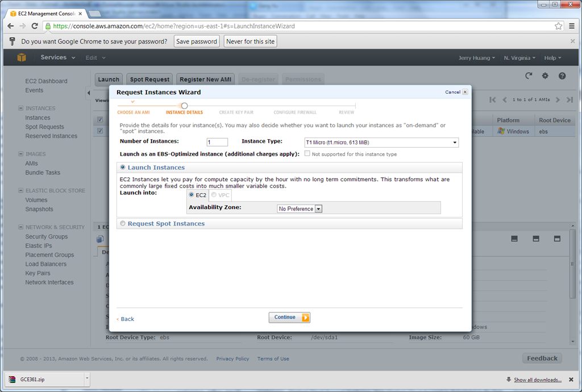
Task: Click Chrome back arrow
Action: pyautogui.click(x=10, y=26)
